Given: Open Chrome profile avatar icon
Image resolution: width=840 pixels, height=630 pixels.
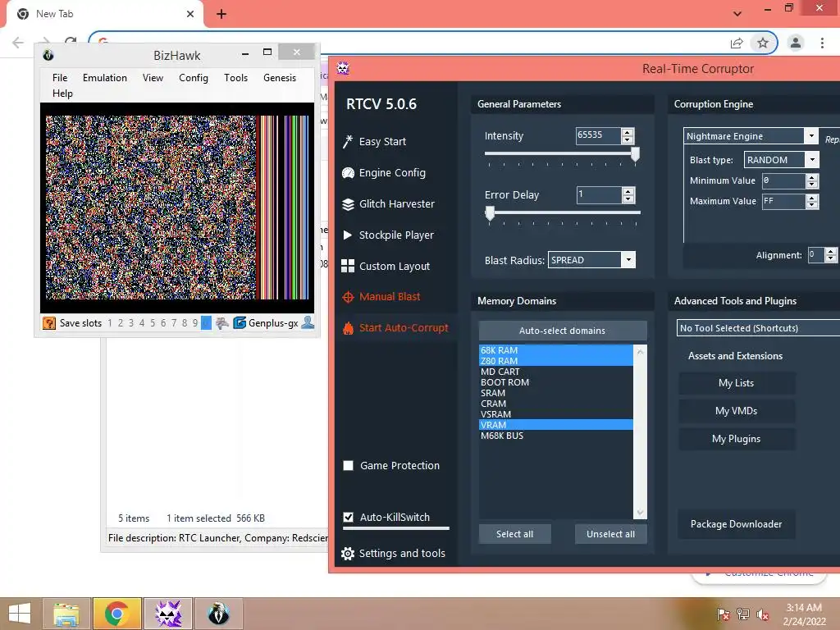Looking at the screenshot, I should tap(796, 43).
